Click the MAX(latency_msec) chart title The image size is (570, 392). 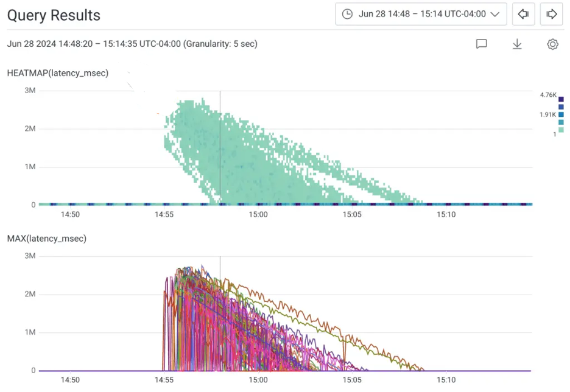[x=47, y=239]
